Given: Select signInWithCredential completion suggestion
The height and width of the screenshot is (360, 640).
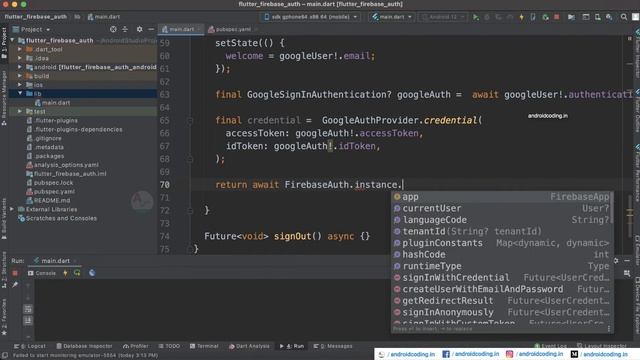Looking at the screenshot, I should 502,278.
